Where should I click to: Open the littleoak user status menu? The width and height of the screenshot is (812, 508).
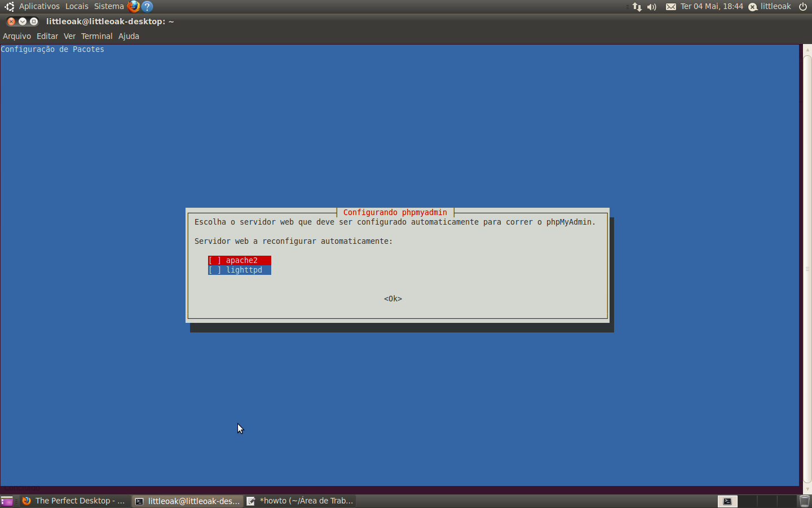[770, 7]
